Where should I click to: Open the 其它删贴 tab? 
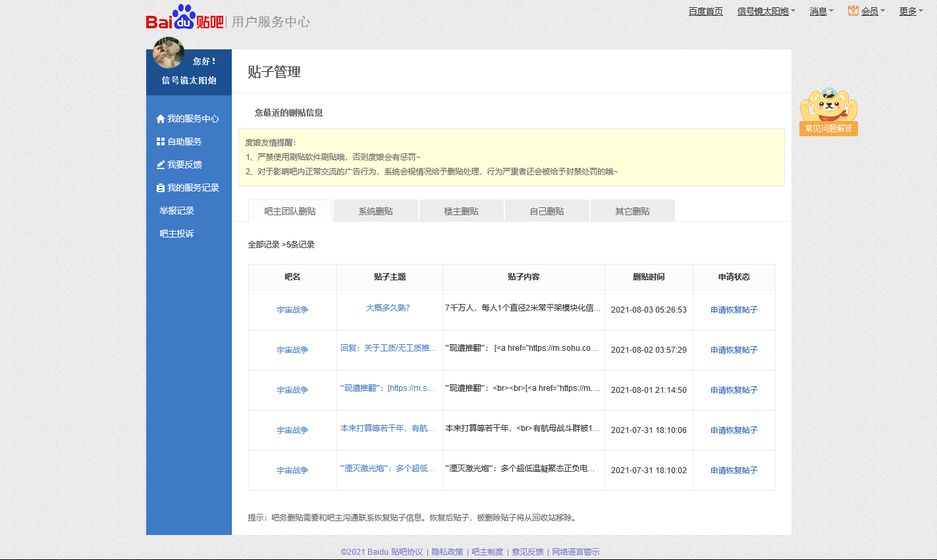[x=632, y=211]
